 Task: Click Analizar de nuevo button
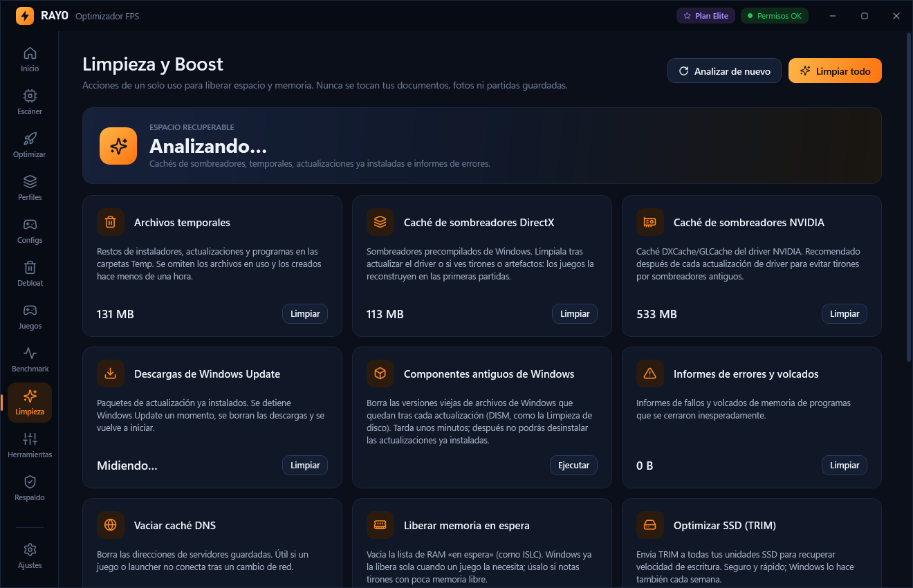(724, 71)
